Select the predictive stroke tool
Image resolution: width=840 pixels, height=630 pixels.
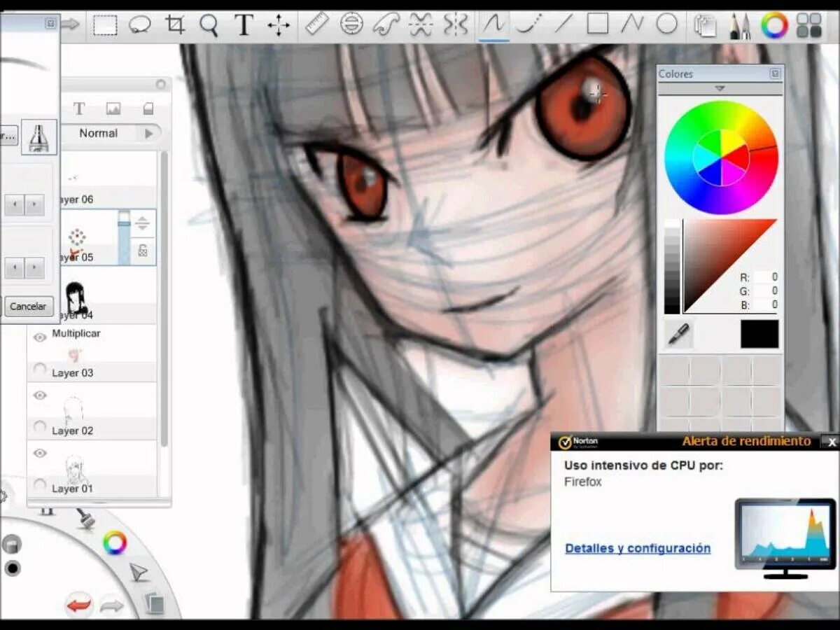point(528,24)
